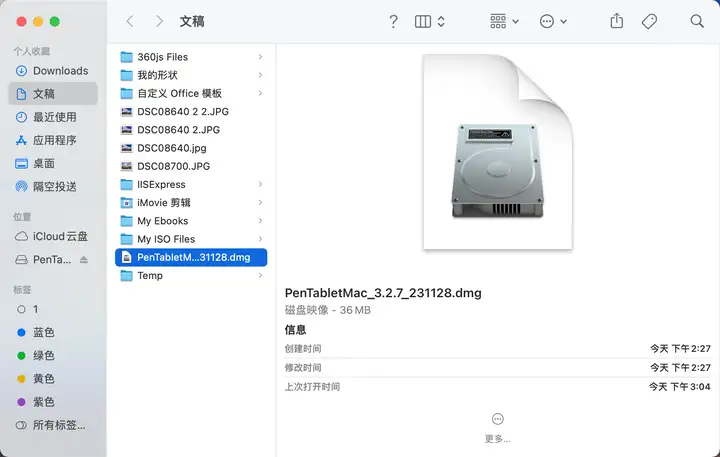720x457 pixels.
Task: Click the Share icon
Action: (x=617, y=21)
